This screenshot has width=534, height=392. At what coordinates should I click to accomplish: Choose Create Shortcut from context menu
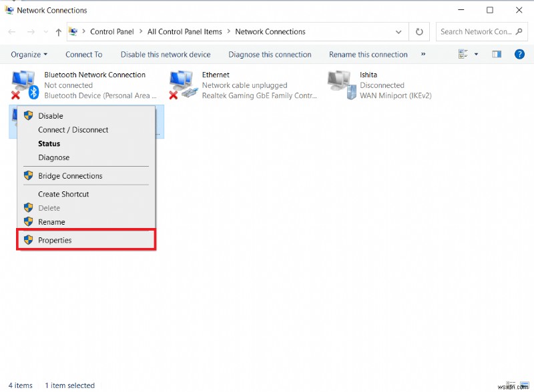coord(86,194)
